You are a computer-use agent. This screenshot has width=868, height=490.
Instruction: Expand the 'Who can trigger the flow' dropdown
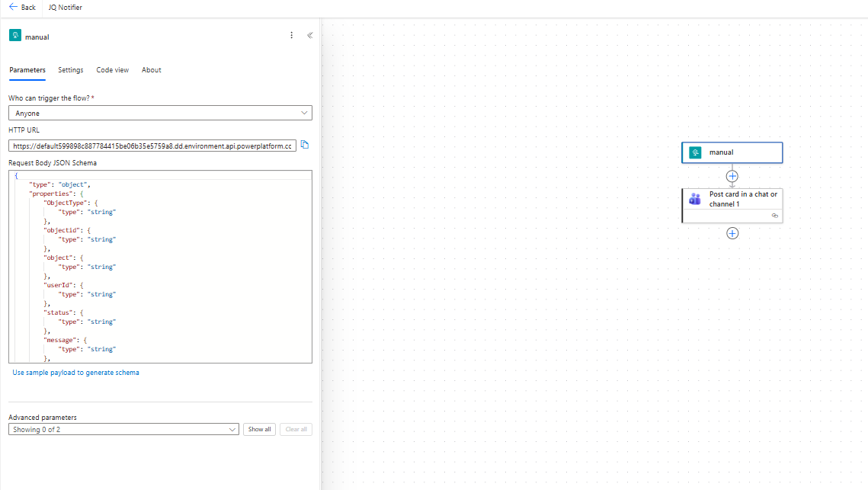160,113
